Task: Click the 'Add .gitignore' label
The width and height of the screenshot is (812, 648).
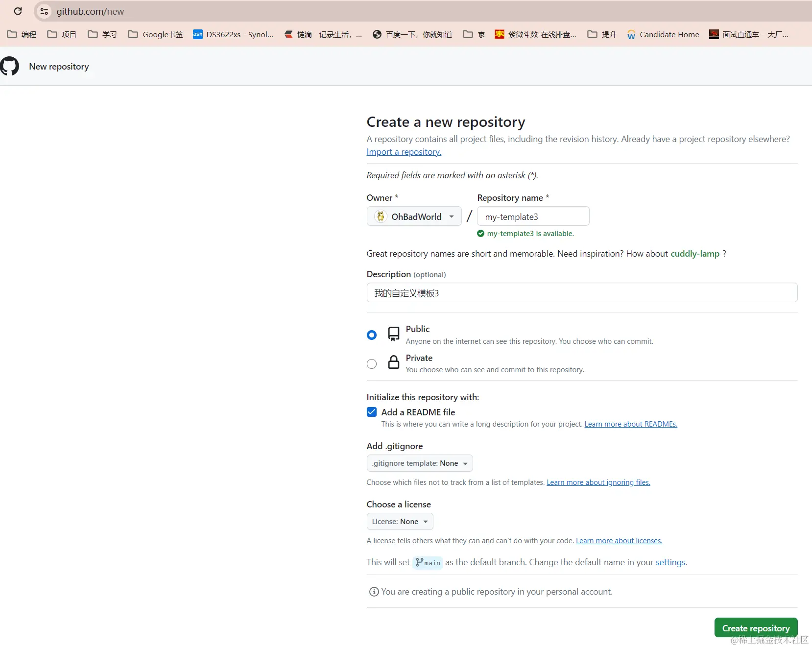Action: 395,446
